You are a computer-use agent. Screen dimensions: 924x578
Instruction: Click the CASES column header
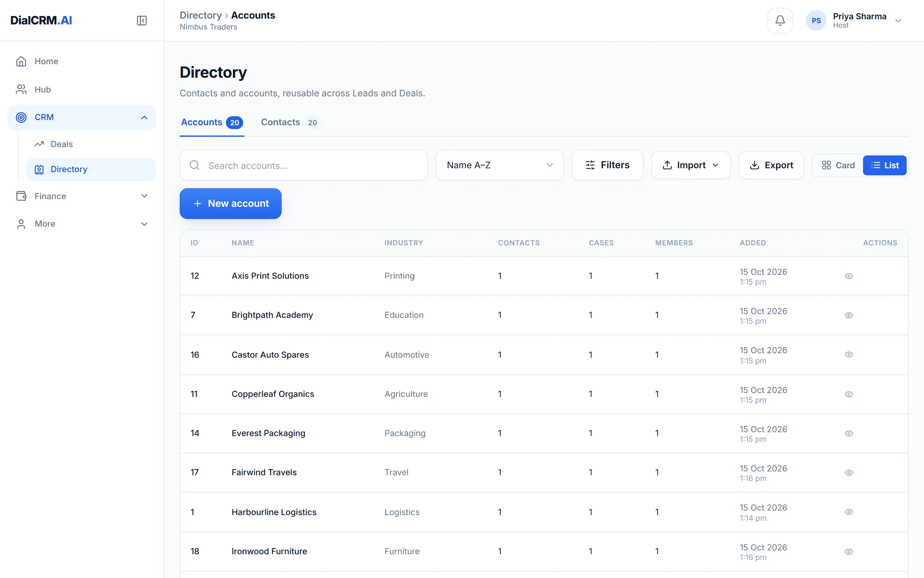(601, 243)
